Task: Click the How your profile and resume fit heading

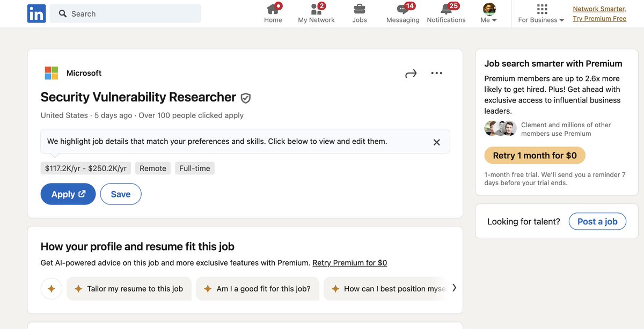Action: click(137, 247)
